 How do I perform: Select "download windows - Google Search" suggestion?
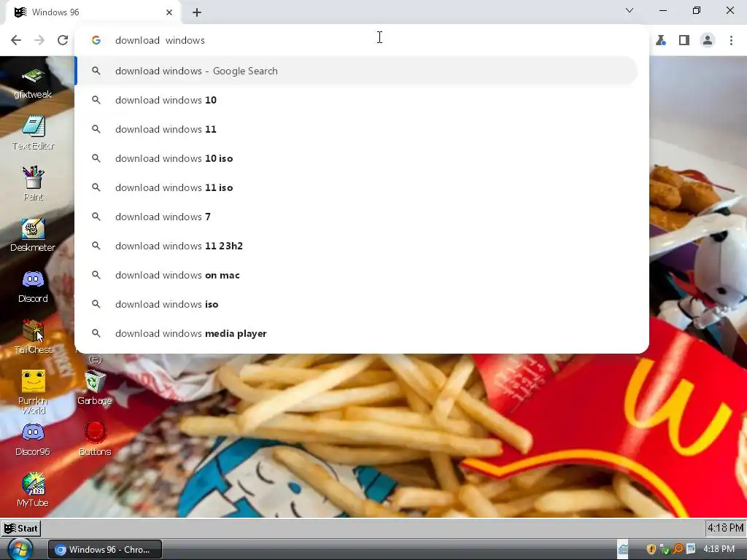[356, 71]
